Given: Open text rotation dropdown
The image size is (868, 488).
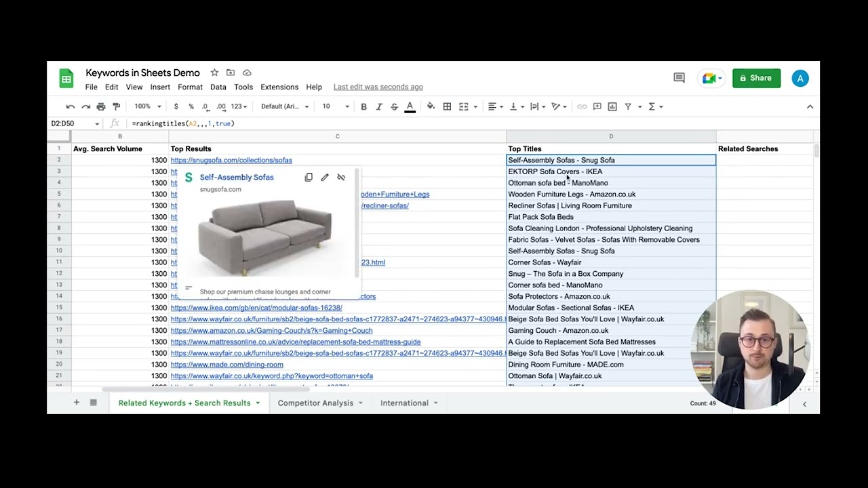Looking at the screenshot, I should 559,106.
